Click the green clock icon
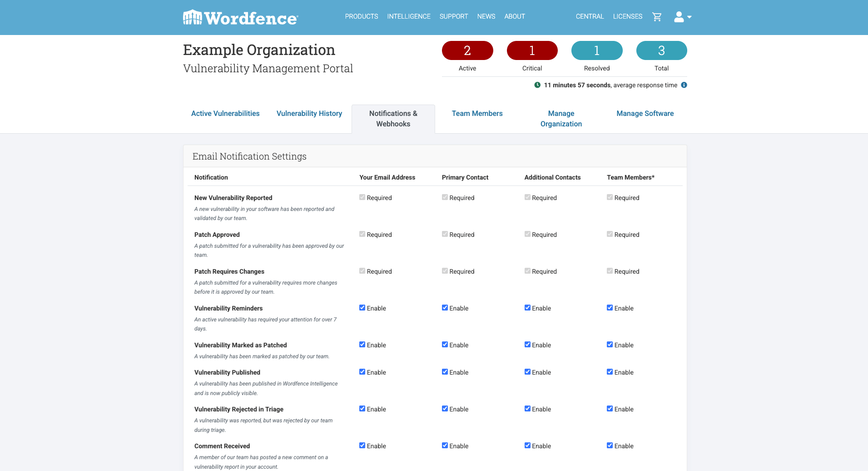Screen dimensions: 868x471 coord(537,85)
